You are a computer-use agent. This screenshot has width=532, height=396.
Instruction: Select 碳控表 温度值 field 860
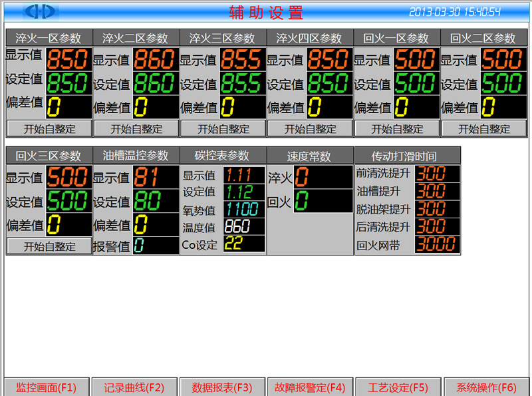tap(244, 226)
